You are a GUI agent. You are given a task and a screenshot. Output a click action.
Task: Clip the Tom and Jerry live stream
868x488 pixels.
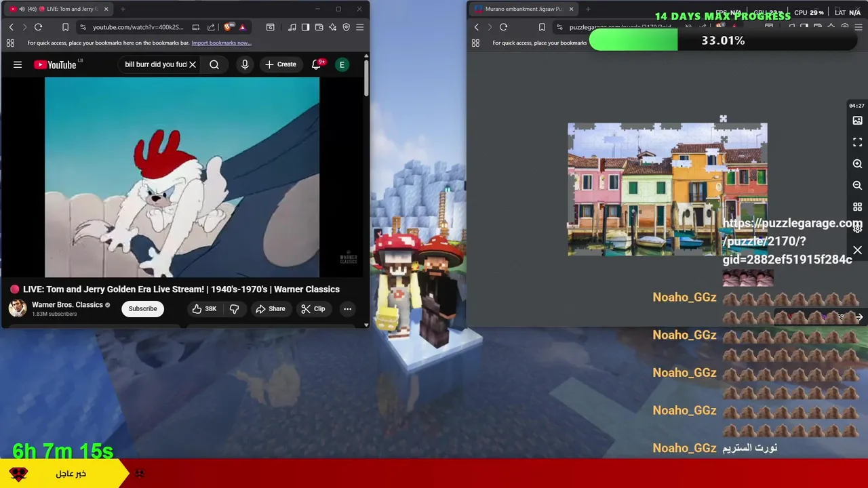tap(313, 308)
